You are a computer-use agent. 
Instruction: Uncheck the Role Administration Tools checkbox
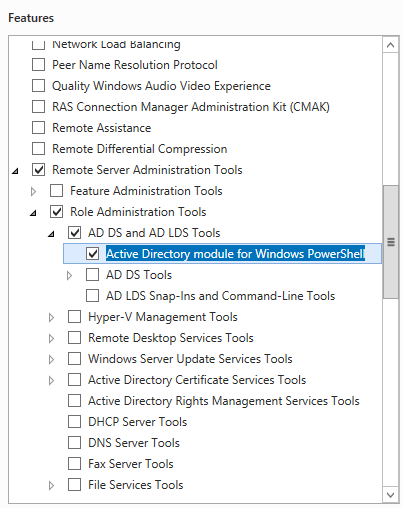[x=56, y=212]
